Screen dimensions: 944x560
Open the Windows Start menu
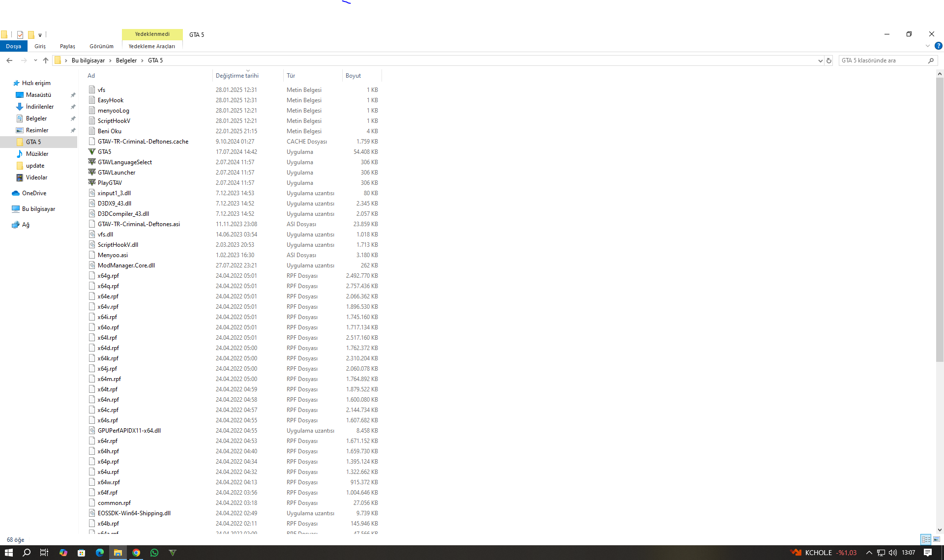click(8, 553)
